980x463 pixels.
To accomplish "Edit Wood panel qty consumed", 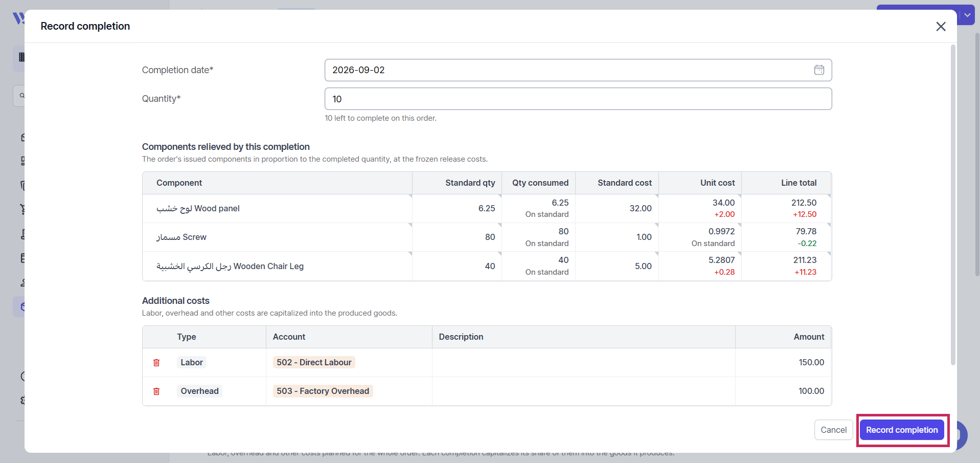I will coord(539,208).
